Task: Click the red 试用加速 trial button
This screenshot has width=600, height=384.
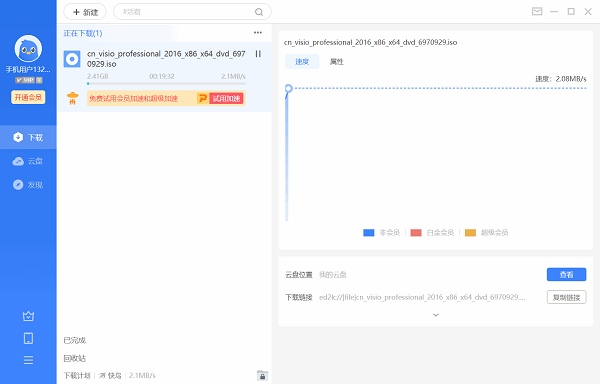Action: pos(226,98)
